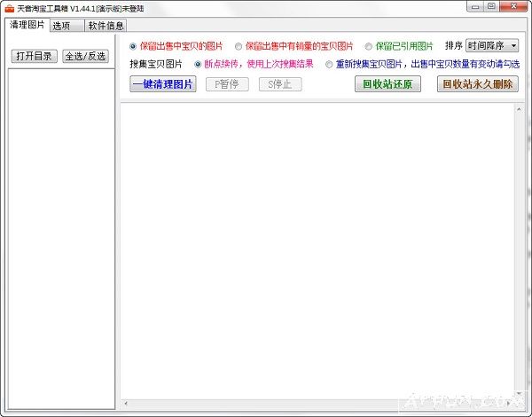Enable the 保留已引用图片 radio option
532x417 pixels.
coord(369,46)
